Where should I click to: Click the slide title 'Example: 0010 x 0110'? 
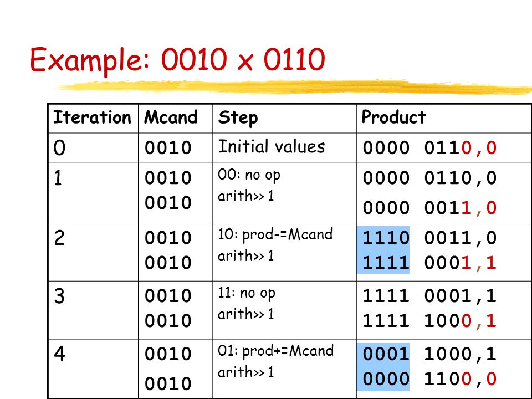tap(177, 60)
